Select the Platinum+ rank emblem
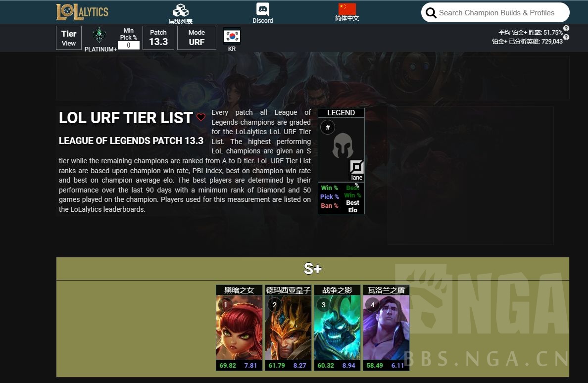The width and height of the screenshot is (588, 383). (x=99, y=35)
